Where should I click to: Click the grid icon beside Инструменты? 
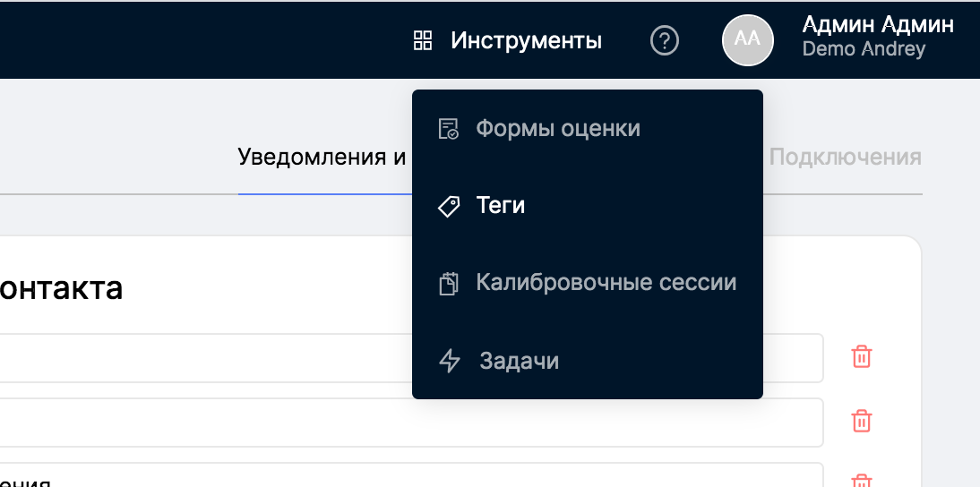coord(423,40)
